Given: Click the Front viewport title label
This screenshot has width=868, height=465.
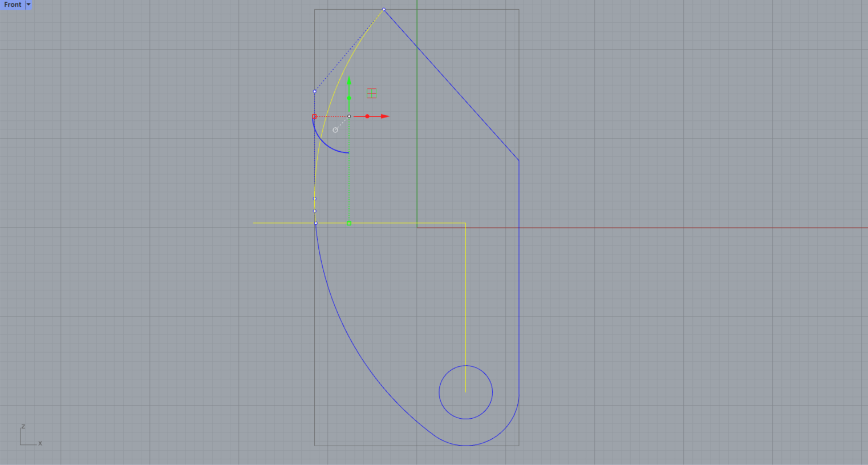Looking at the screenshot, I should (x=13, y=5).
